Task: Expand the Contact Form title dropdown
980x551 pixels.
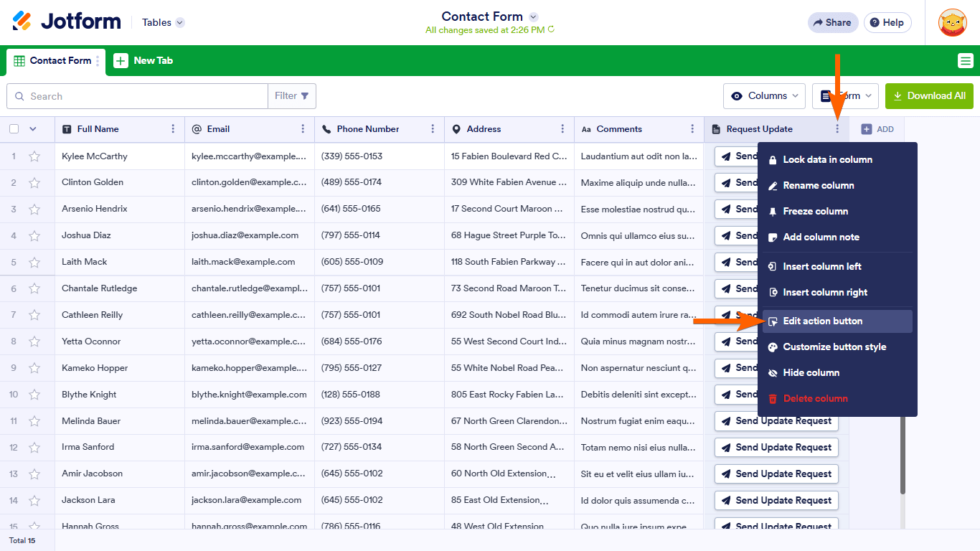Action: point(533,17)
